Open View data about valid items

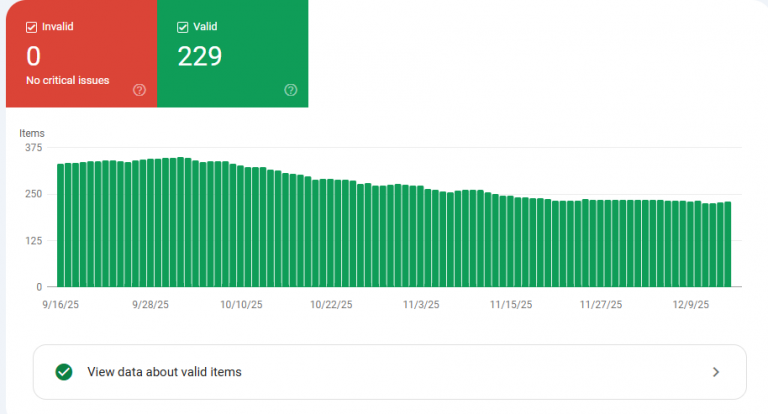(389, 372)
